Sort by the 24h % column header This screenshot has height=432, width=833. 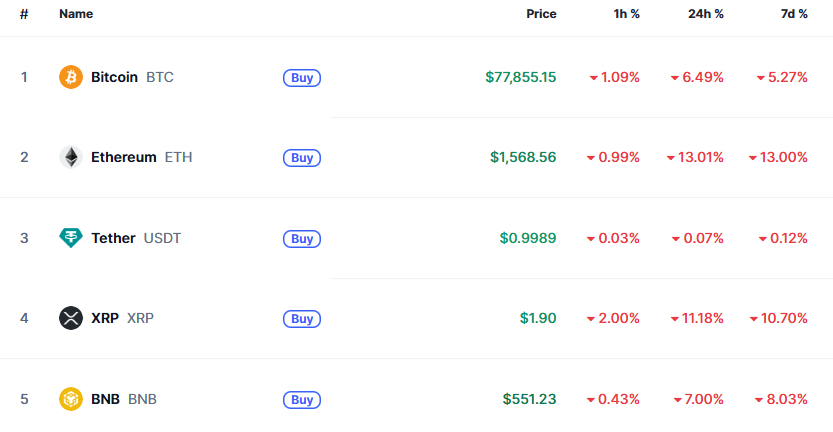706,14
